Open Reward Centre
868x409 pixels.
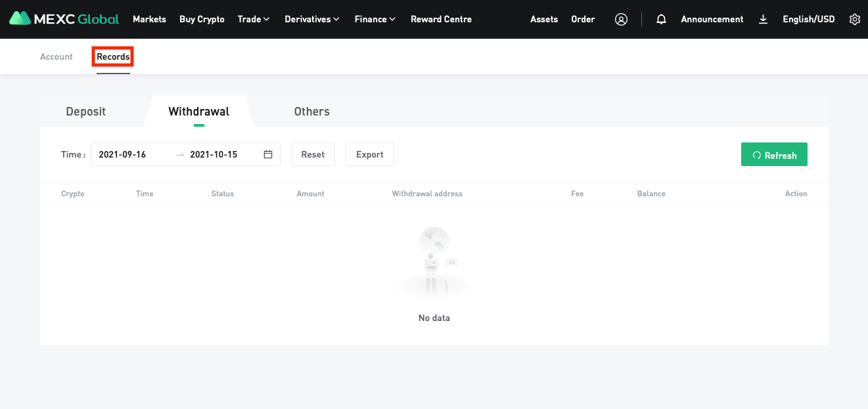pos(441,19)
